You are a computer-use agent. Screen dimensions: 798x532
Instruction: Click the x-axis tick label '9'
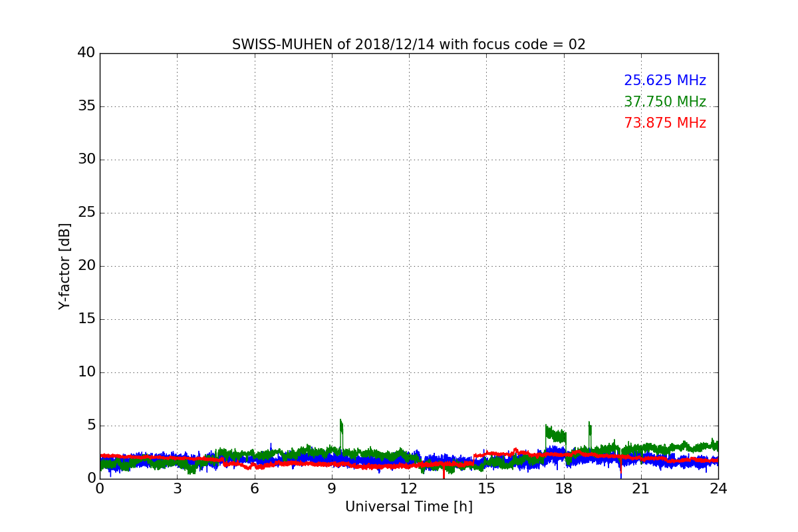tap(332, 488)
